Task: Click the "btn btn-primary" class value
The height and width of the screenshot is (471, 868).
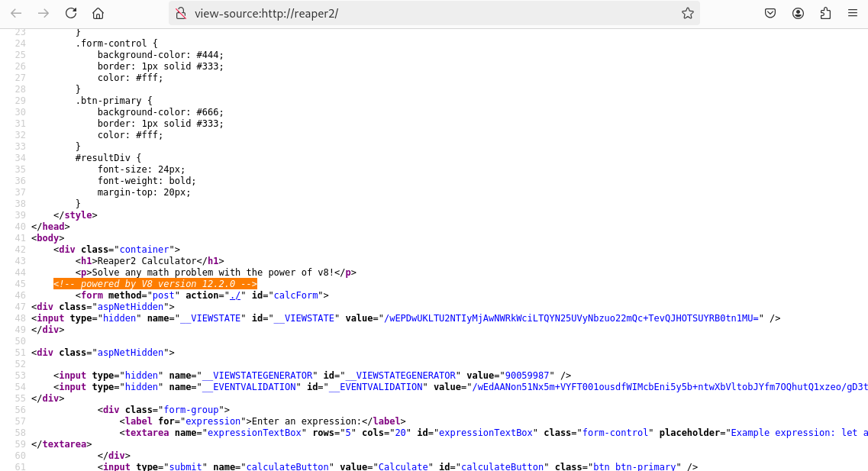Action: pyautogui.click(x=634, y=466)
